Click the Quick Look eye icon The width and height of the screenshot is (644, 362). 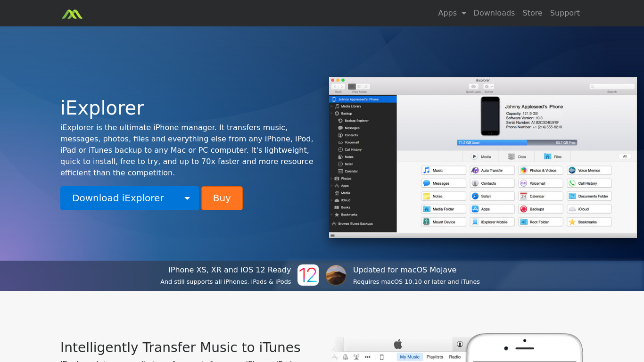[473, 87]
